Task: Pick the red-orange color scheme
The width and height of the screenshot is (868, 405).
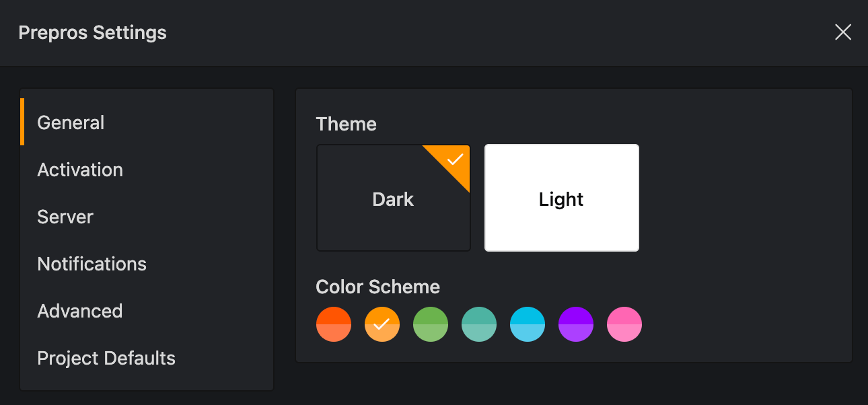Action: (x=334, y=324)
